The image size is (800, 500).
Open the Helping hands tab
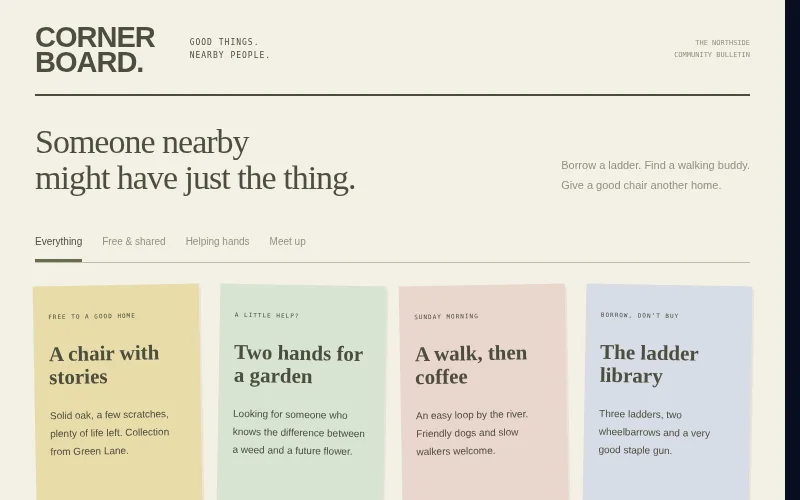pyautogui.click(x=217, y=241)
